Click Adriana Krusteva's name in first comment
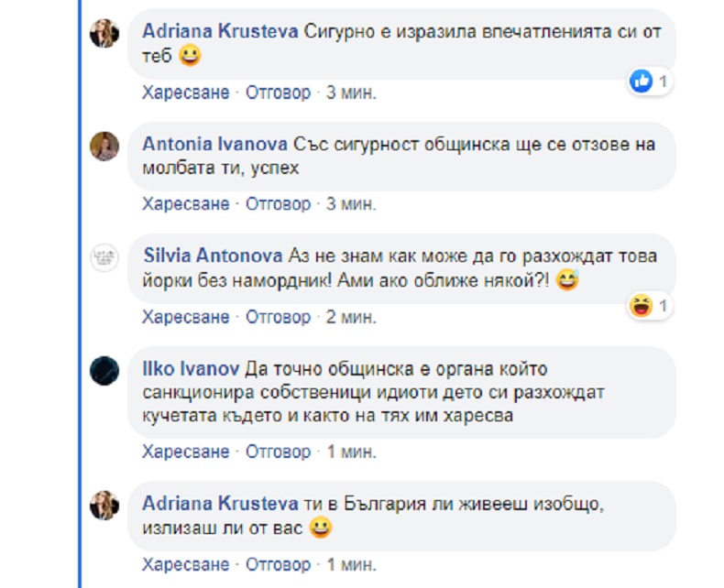Image resolution: width=724 pixels, height=588 pixels. point(220,31)
